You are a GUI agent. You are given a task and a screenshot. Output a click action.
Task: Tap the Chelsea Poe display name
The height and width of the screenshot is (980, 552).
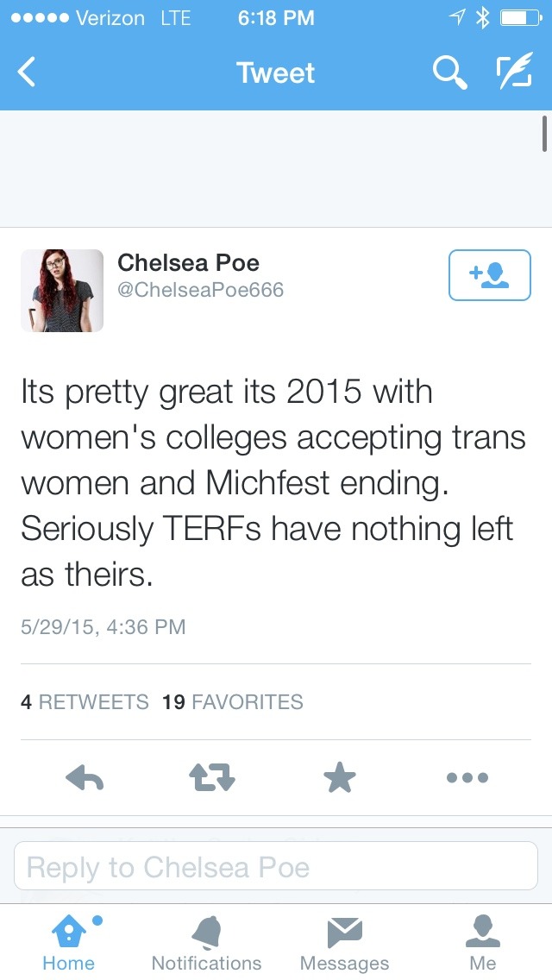coord(188,262)
